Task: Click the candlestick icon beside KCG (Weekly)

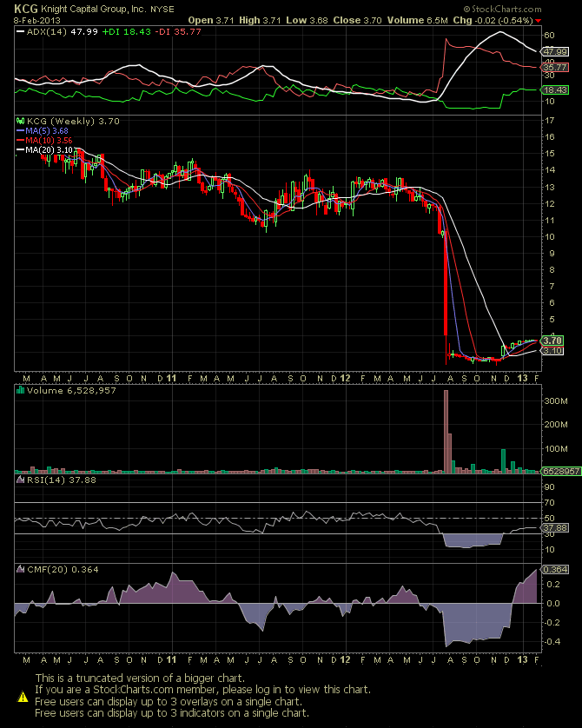Action: click(x=21, y=121)
